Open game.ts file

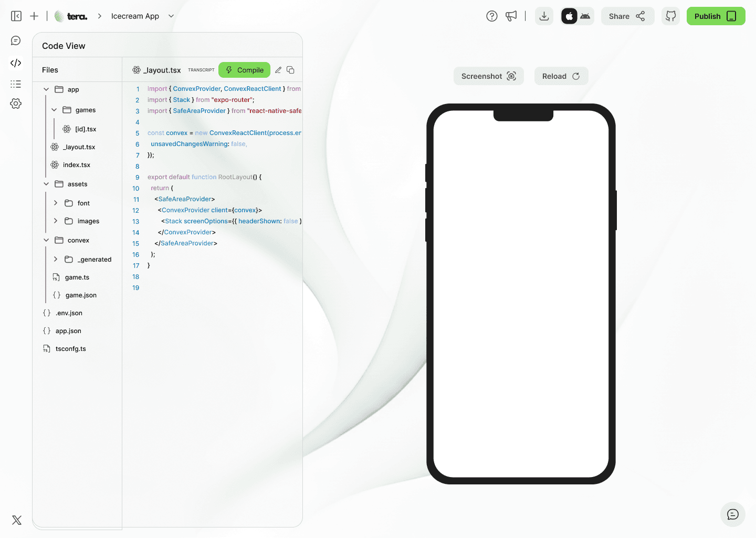pyautogui.click(x=71, y=277)
